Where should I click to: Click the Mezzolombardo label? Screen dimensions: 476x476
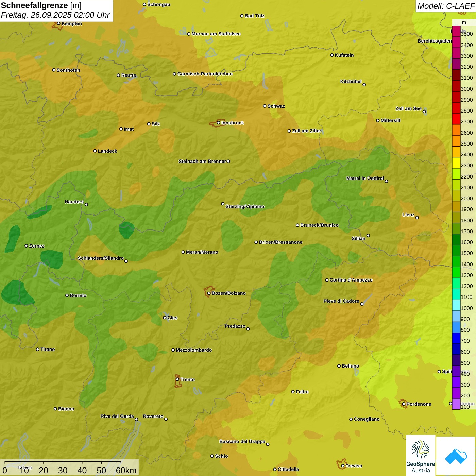[194, 350]
